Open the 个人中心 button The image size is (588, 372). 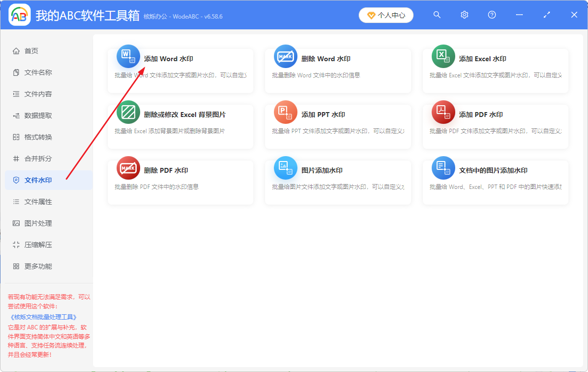pyautogui.click(x=386, y=15)
